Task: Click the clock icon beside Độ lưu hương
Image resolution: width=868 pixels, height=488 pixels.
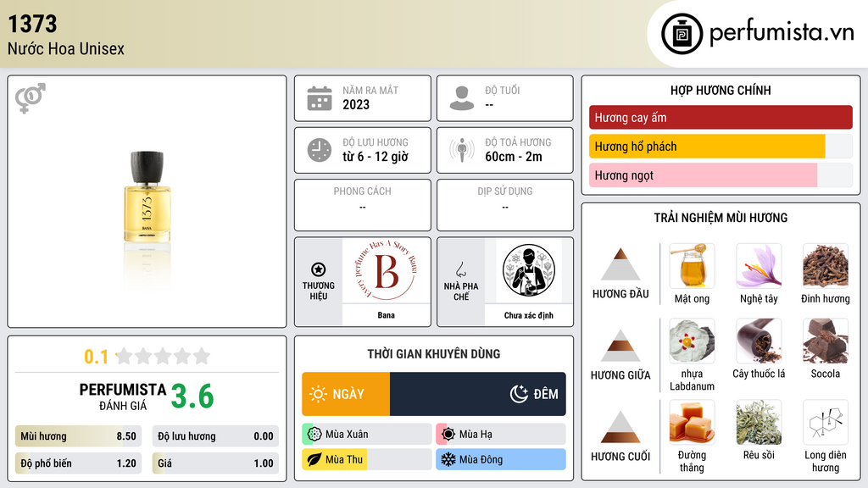Action: pos(320,150)
